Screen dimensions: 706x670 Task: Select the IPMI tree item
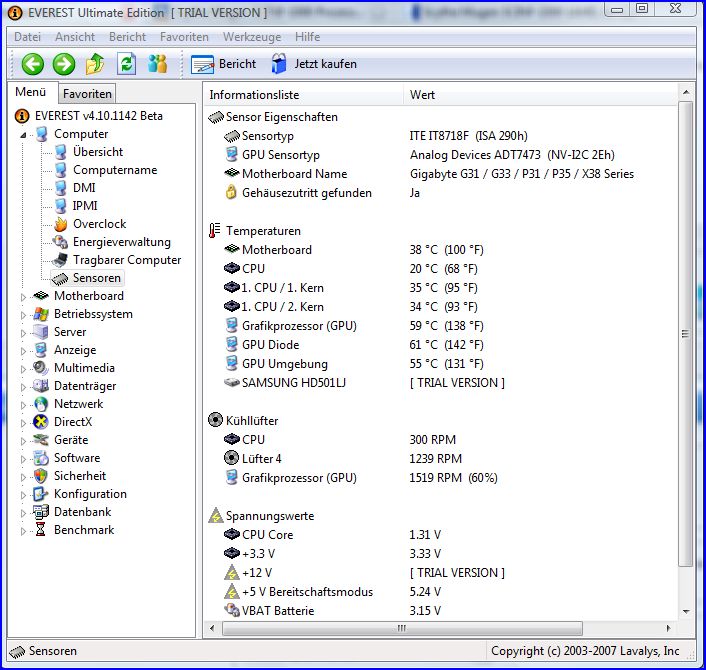[85, 206]
